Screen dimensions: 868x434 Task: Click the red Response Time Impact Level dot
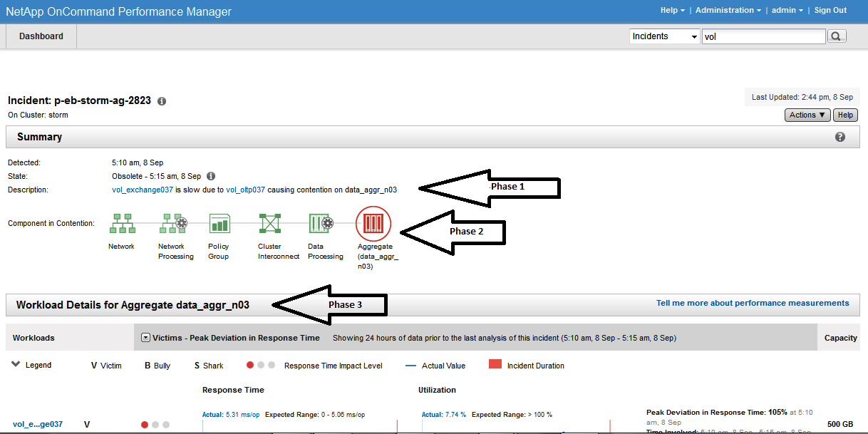(x=250, y=365)
